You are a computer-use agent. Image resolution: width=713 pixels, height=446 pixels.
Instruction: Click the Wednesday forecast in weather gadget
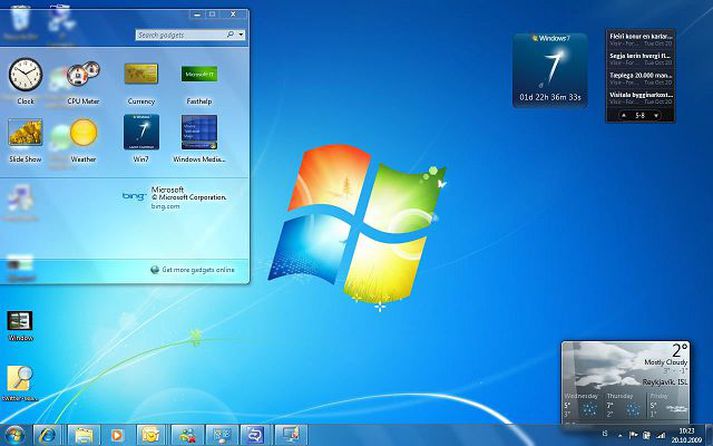[581, 406]
